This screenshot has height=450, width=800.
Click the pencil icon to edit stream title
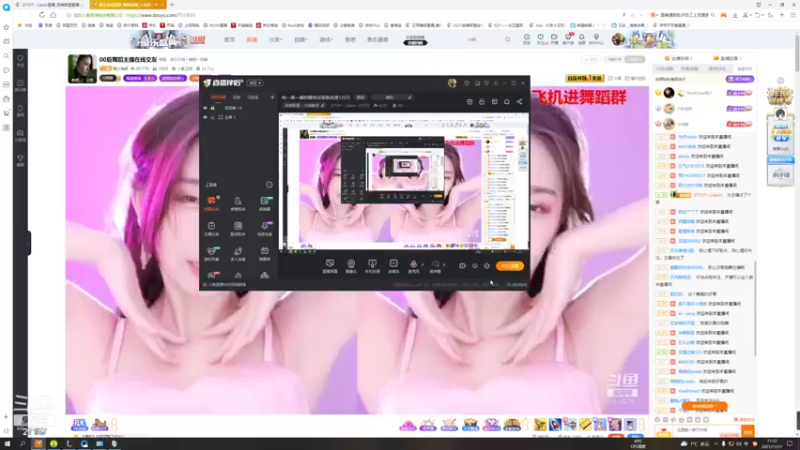tap(409, 97)
